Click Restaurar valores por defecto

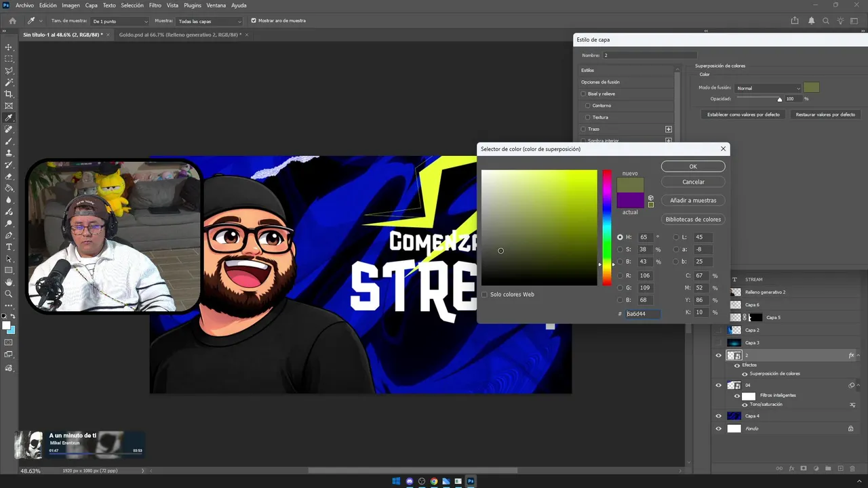[825, 115]
